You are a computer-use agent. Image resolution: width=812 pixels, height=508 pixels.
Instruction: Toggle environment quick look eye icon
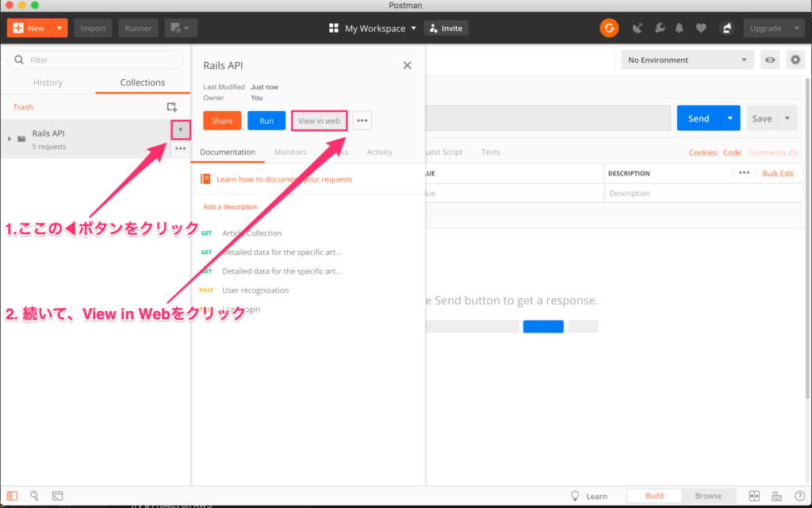tap(769, 60)
